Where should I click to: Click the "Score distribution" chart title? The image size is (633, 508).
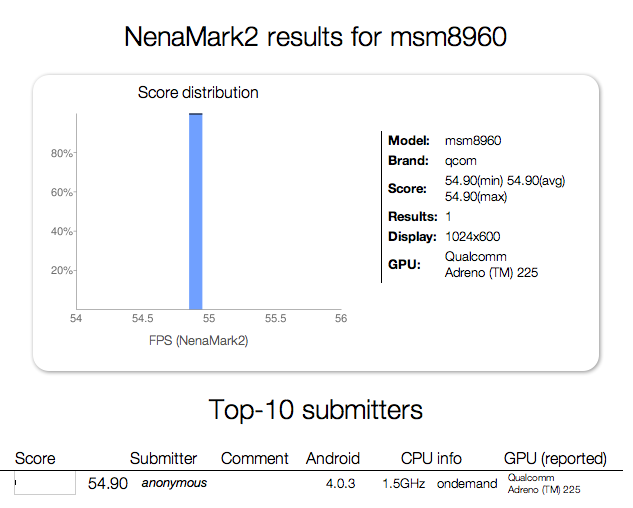tap(198, 93)
